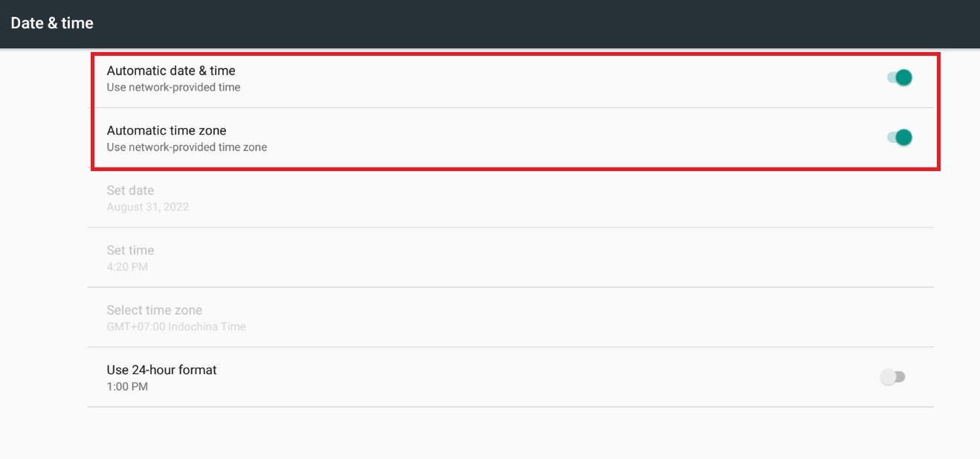Viewport: 980px width, 459px height.
Task: Click the 4:20 PM time value
Action: tap(127, 266)
